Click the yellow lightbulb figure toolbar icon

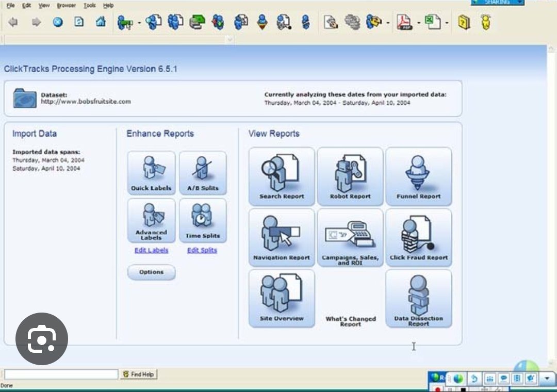486,22
